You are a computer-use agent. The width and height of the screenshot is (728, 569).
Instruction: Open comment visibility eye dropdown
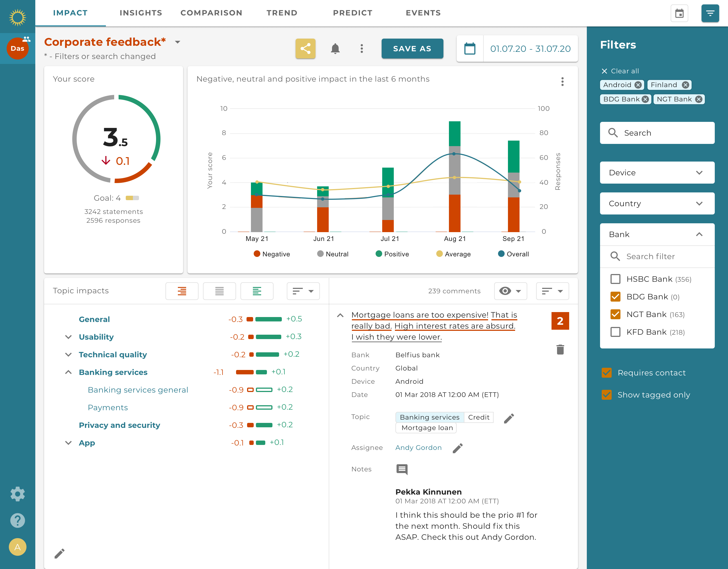[x=510, y=291]
